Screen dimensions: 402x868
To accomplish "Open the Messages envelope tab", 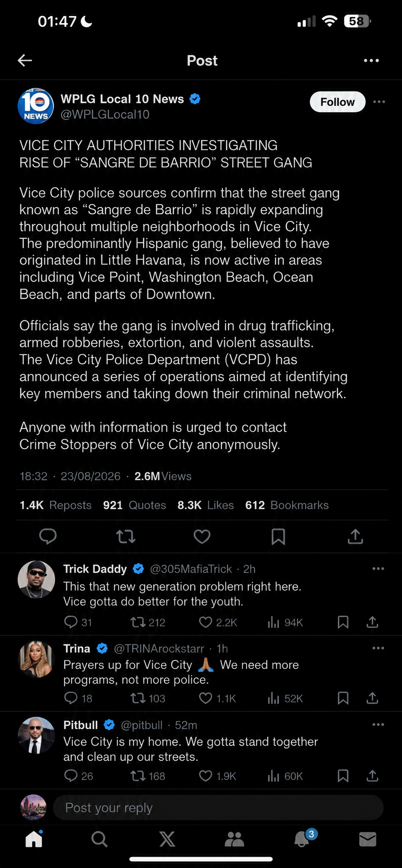I will [x=368, y=839].
